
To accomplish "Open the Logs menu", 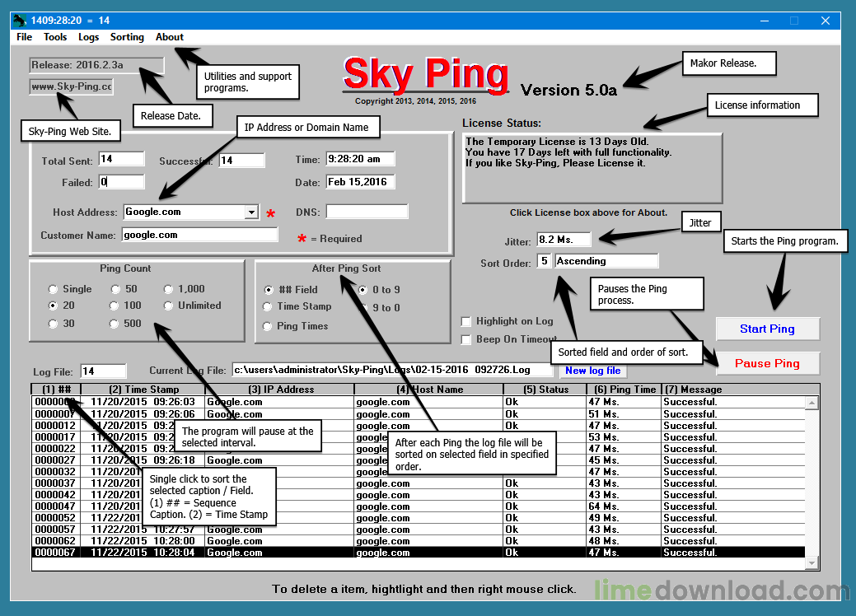I will point(88,37).
